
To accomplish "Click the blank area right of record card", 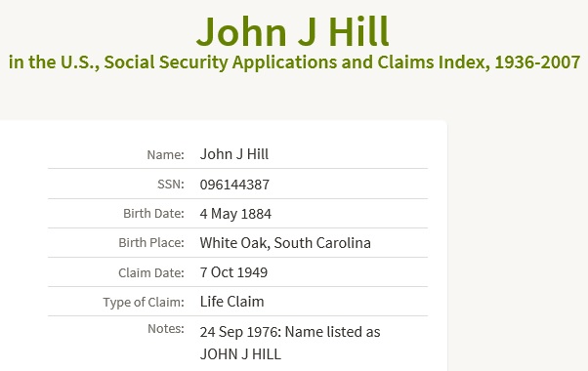I will (518, 243).
